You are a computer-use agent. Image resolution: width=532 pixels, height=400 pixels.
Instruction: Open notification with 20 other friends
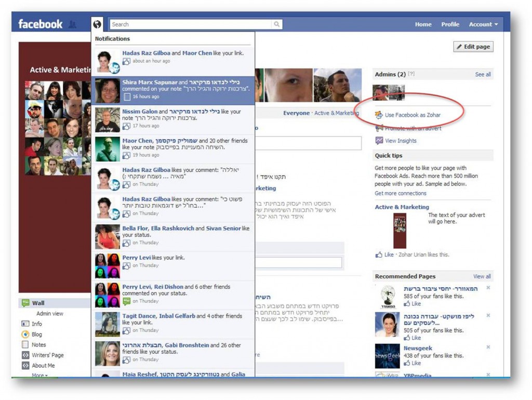coord(173,149)
